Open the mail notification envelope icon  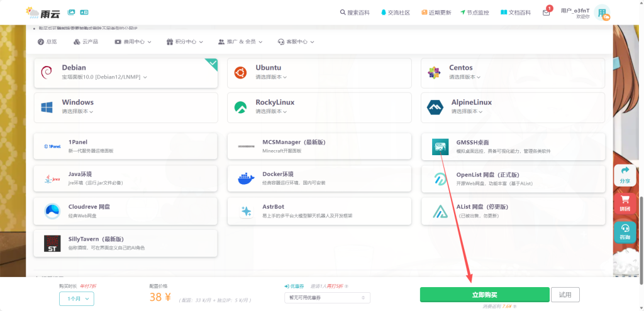point(546,13)
